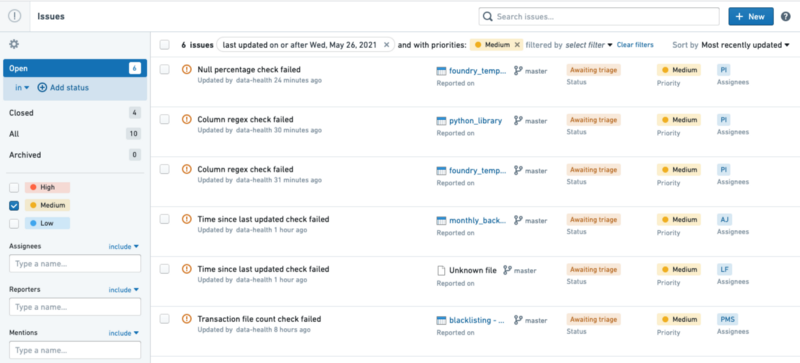The width and height of the screenshot is (800, 363).
Task: Focus Mentions name input
Action: point(75,350)
